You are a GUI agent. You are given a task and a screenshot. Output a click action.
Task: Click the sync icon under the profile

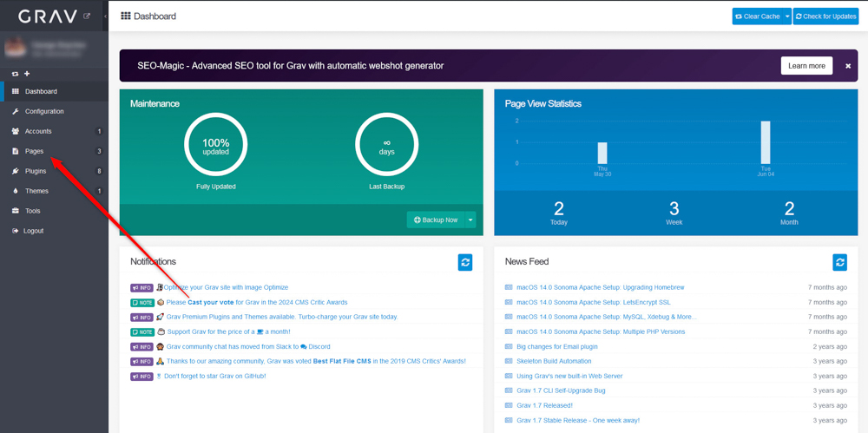(x=16, y=74)
